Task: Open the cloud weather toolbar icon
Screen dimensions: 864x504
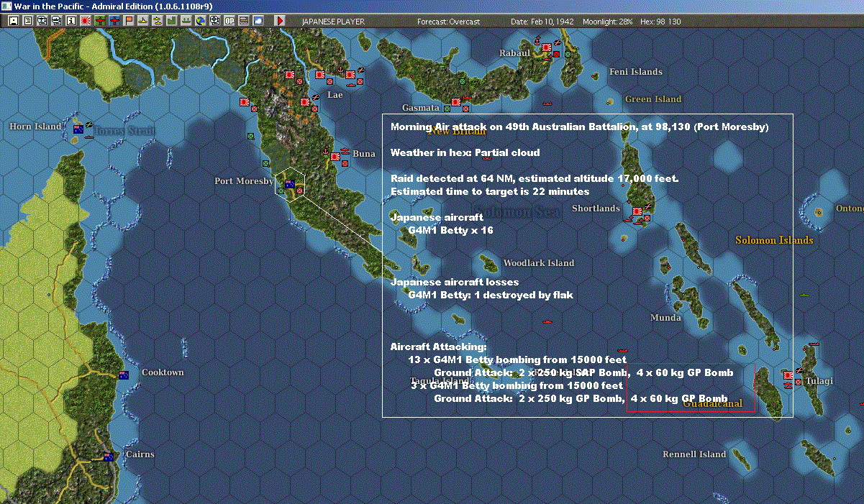Action: tap(258, 21)
